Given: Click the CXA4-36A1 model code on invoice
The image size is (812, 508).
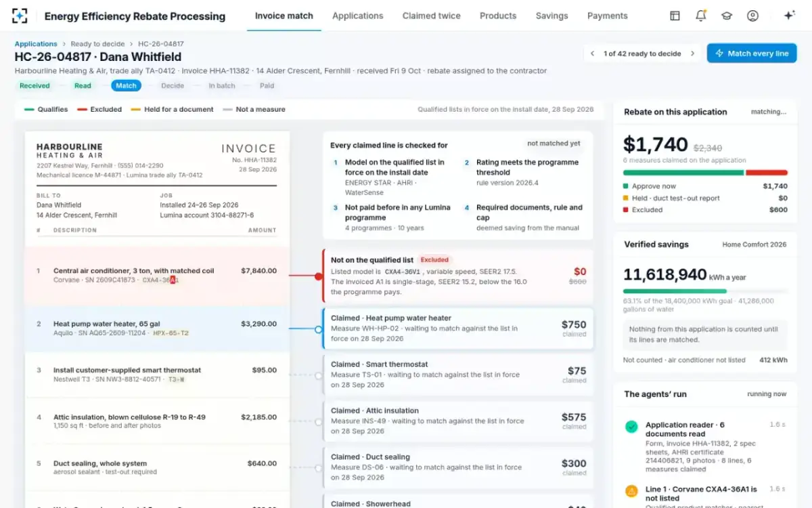Looking at the screenshot, I should tap(160, 280).
